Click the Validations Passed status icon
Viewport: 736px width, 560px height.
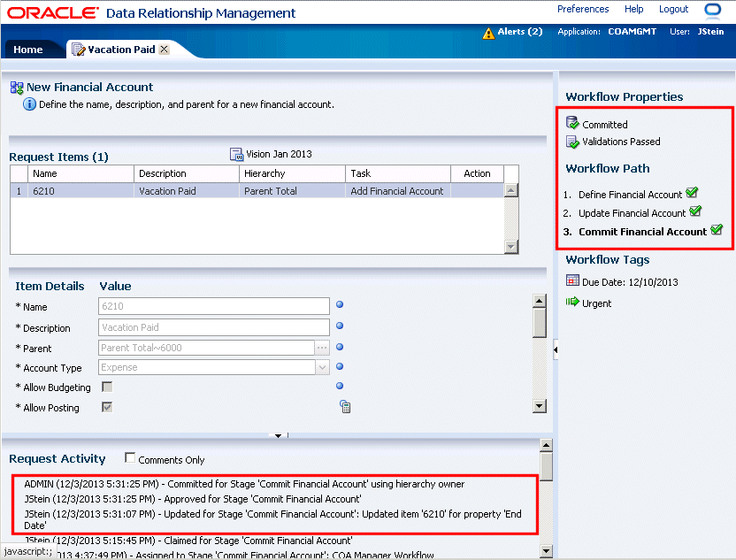(572, 142)
